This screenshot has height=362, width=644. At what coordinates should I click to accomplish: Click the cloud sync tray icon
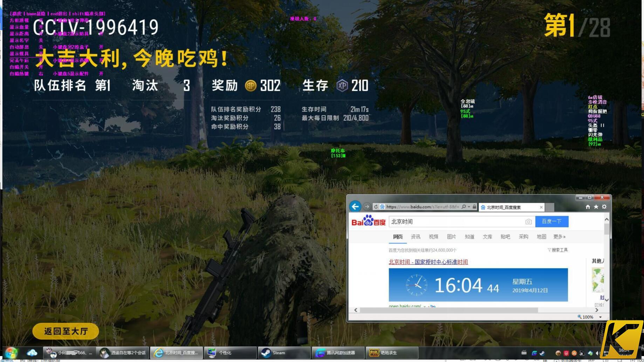pos(590,353)
